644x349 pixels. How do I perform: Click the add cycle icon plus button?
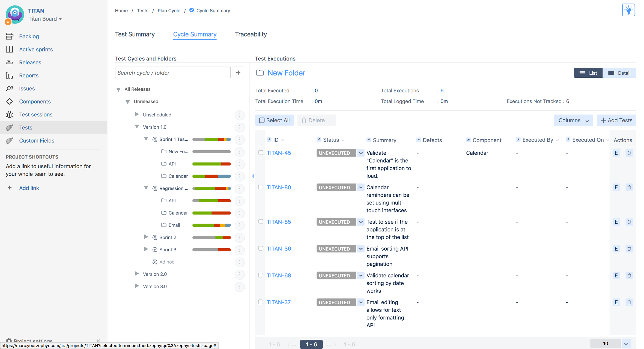[238, 73]
